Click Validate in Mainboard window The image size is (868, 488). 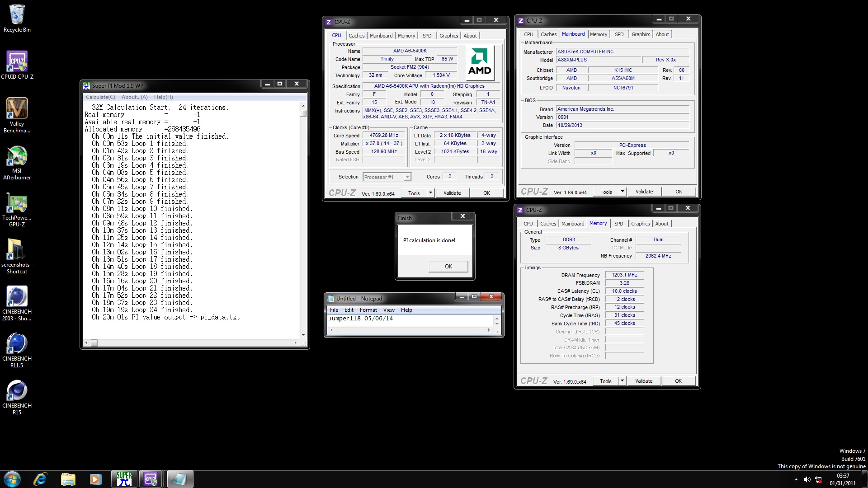point(644,192)
